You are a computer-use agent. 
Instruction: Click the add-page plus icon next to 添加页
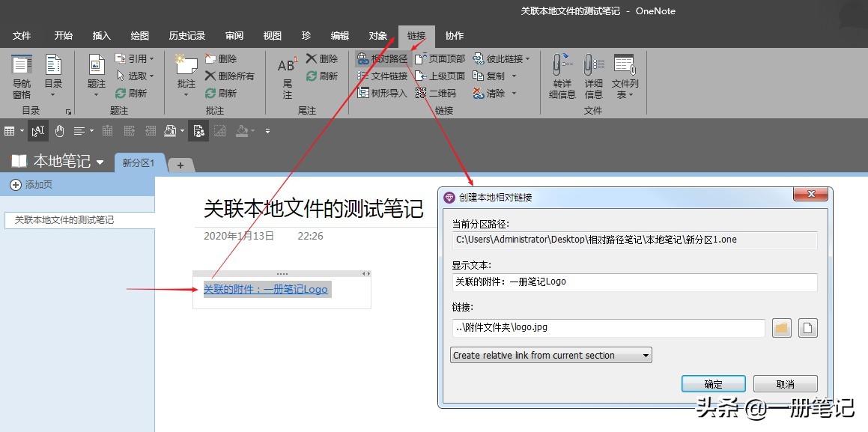coord(16,185)
